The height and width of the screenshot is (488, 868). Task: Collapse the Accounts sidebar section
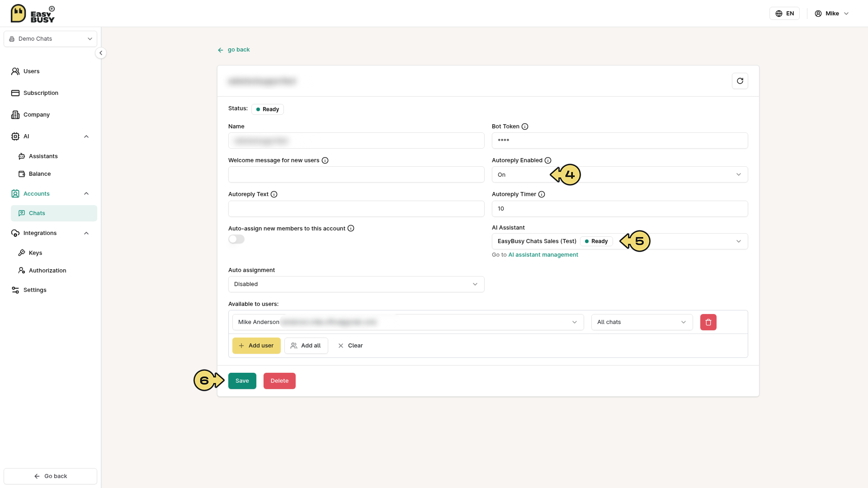click(x=86, y=194)
